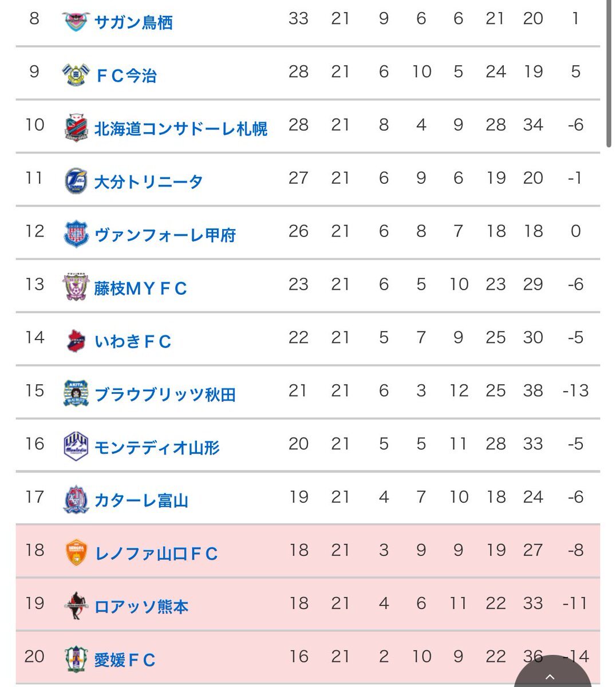Click the Ventforet Kofu team crest icon

click(x=76, y=234)
